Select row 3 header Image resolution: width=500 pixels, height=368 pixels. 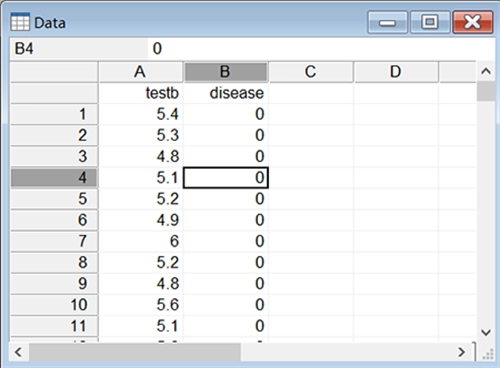(54, 157)
